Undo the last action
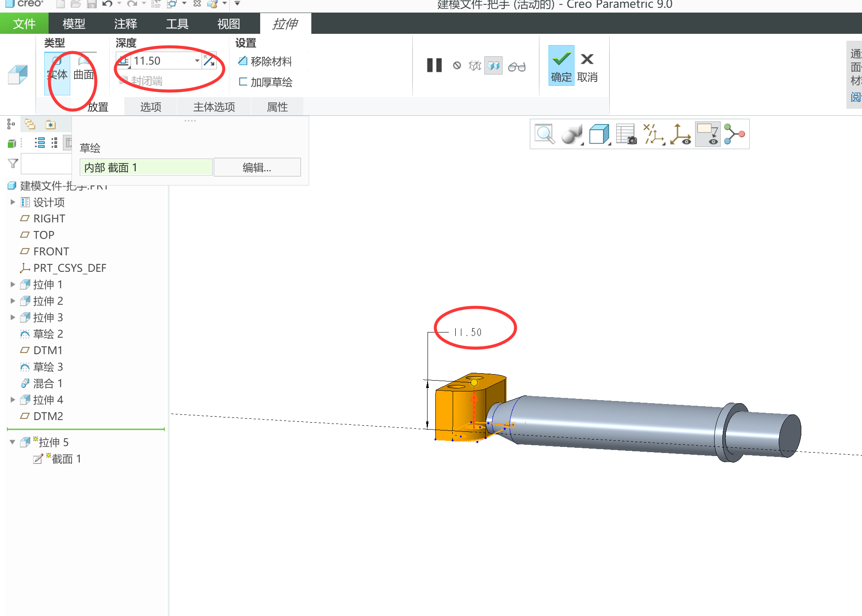Image resolution: width=862 pixels, height=616 pixels. click(x=107, y=4)
